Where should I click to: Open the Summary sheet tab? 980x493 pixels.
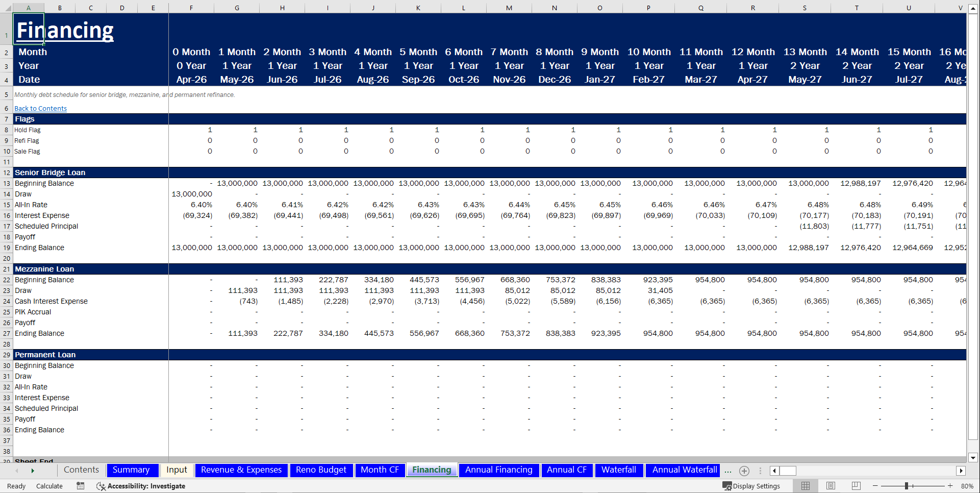click(x=132, y=470)
